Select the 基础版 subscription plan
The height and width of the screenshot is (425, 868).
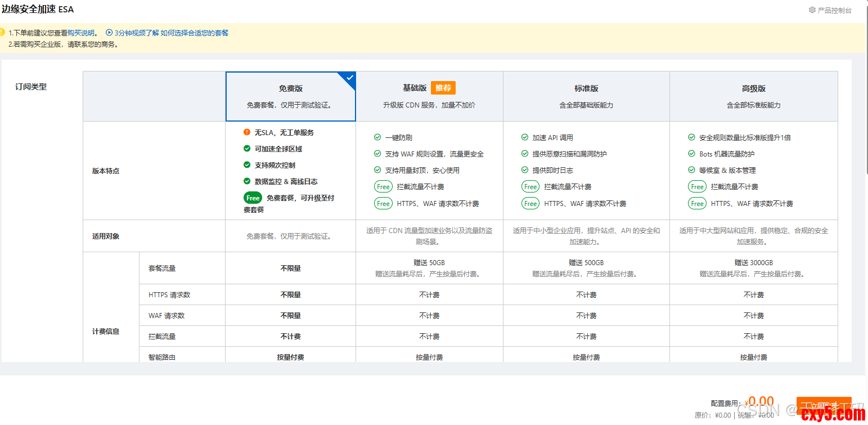429,96
